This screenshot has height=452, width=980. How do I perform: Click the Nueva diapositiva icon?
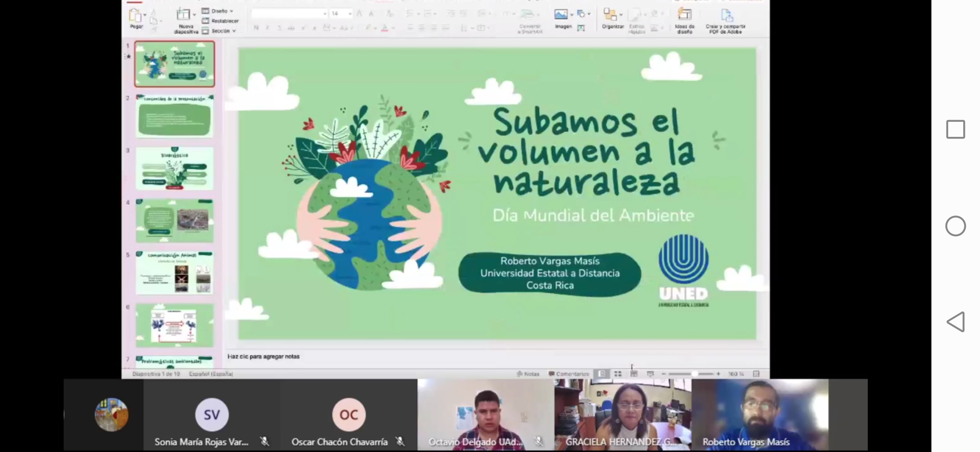coord(183,15)
